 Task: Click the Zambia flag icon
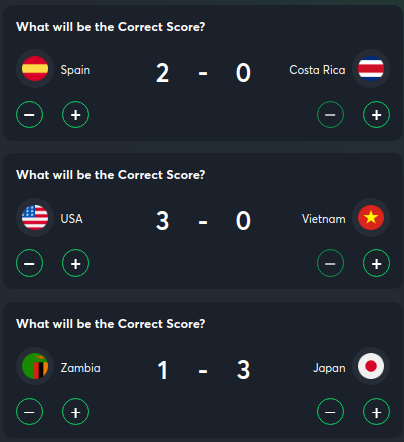point(35,366)
